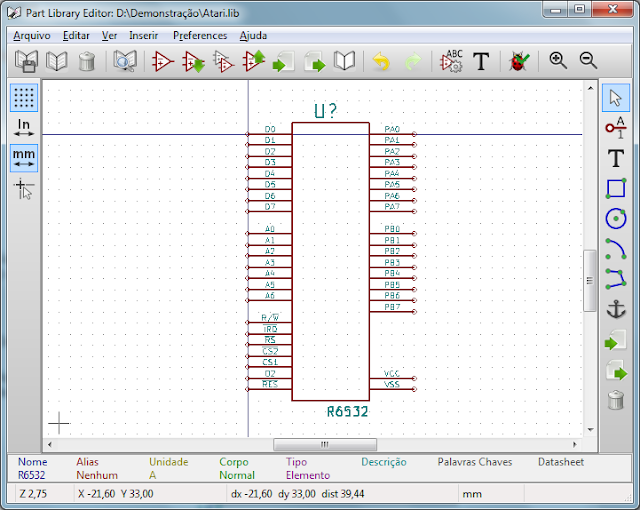The width and height of the screenshot is (640, 510).
Task: Redo last command green arrow
Action: (412, 62)
